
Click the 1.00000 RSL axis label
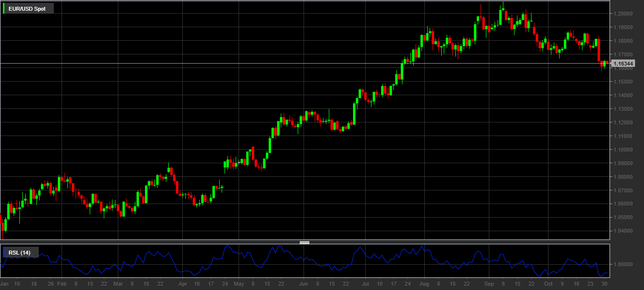click(624, 265)
